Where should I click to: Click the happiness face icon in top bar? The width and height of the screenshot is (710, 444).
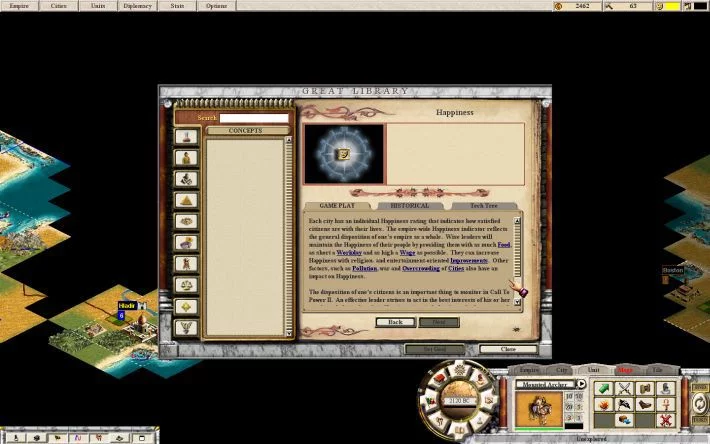(x=660, y=6)
